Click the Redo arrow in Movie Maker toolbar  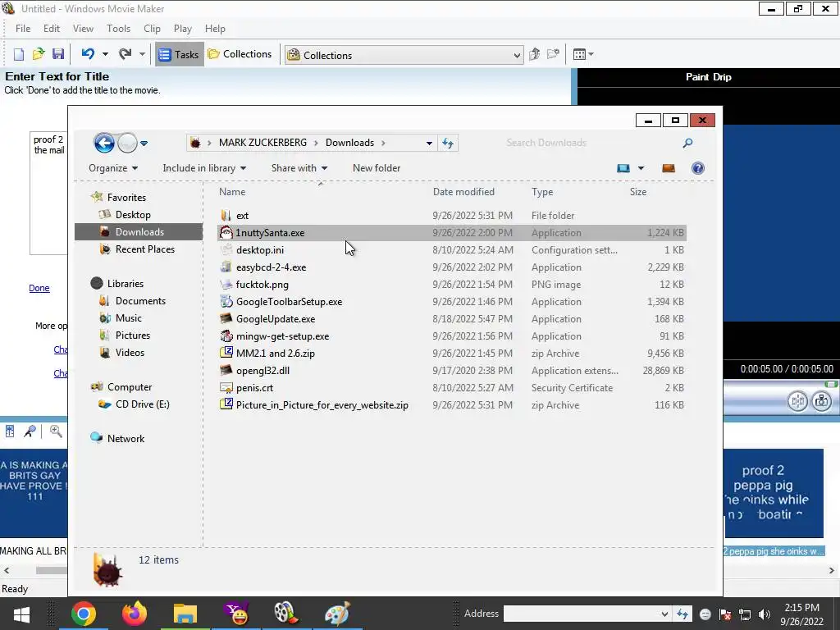coord(126,53)
